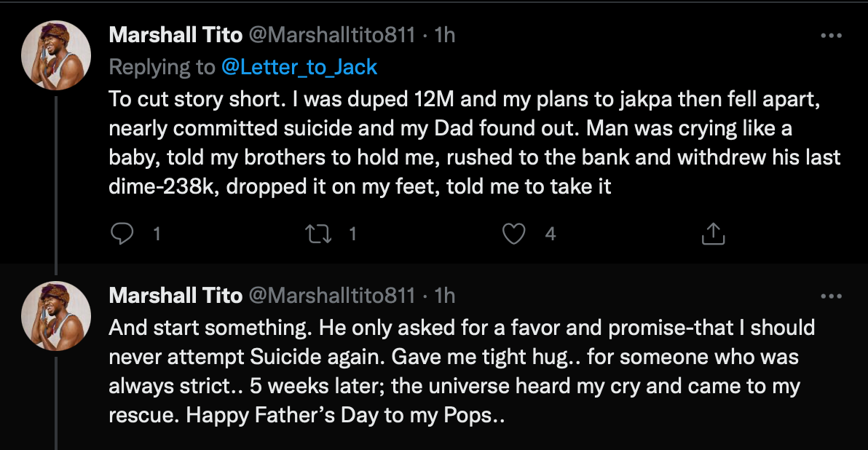The width and height of the screenshot is (868, 450).
Task: Click Marshall Tito's avatar on the second tweet
Action: tap(56, 316)
